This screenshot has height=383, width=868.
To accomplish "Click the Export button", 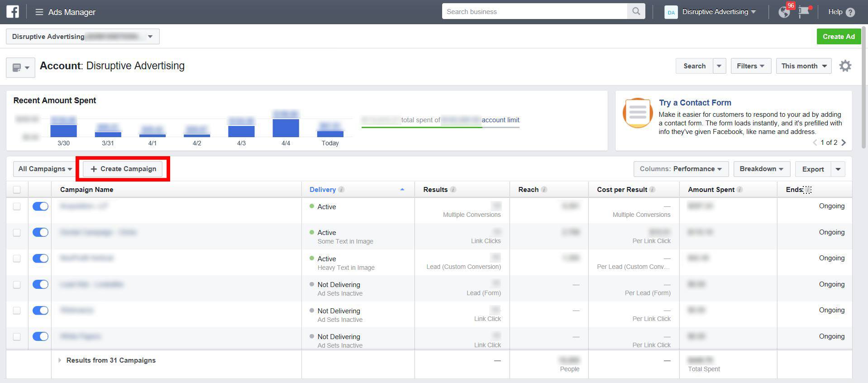I will pyautogui.click(x=813, y=169).
